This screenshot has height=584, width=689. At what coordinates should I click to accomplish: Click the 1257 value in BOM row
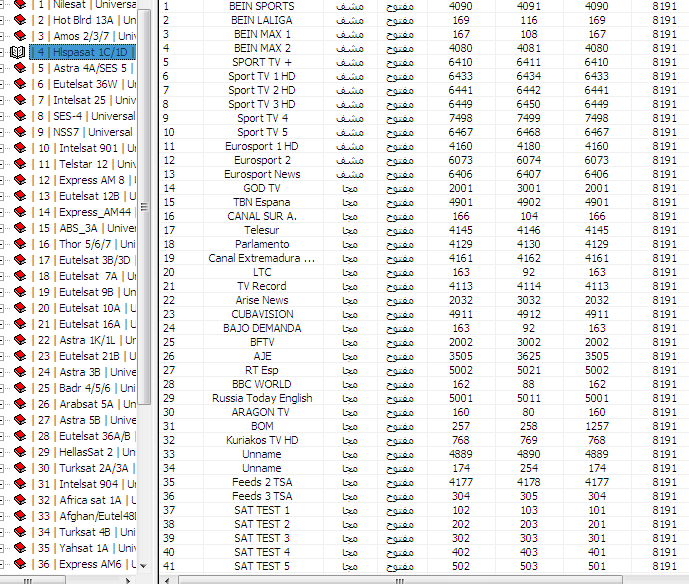(596, 426)
